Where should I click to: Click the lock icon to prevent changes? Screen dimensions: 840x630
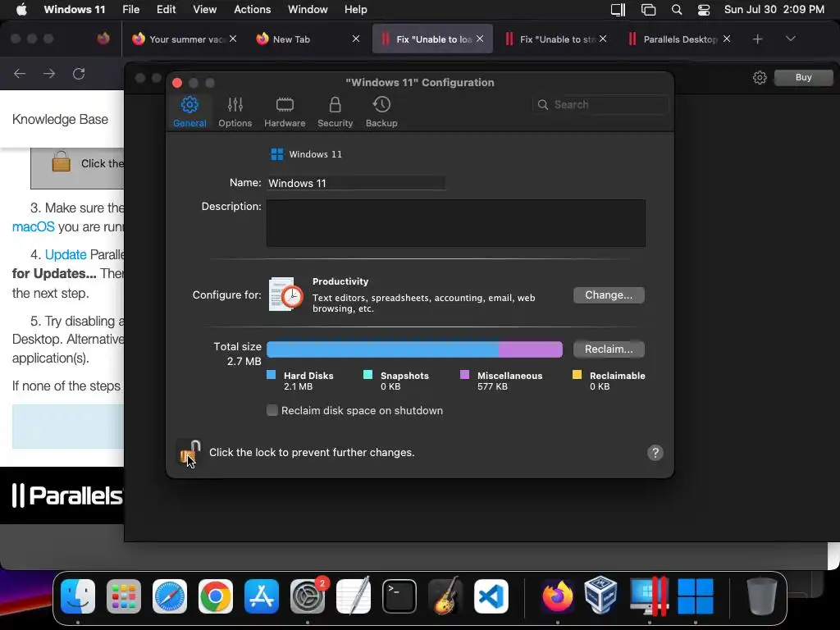coord(189,453)
